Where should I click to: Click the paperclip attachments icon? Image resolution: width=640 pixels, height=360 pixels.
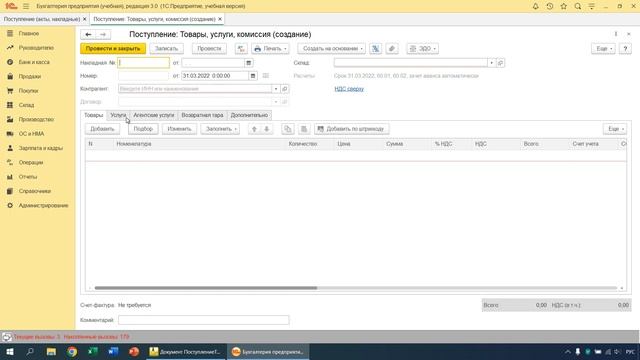pos(391,49)
